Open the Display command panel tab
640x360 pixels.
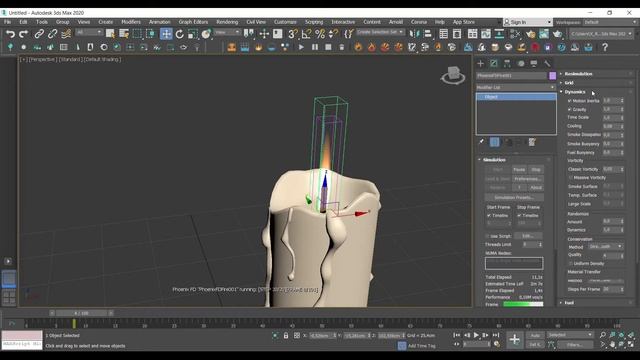coord(534,63)
